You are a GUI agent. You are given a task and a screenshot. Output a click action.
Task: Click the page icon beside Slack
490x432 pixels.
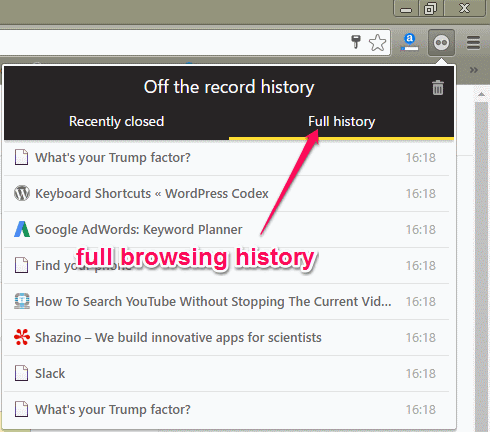pos(22,373)
